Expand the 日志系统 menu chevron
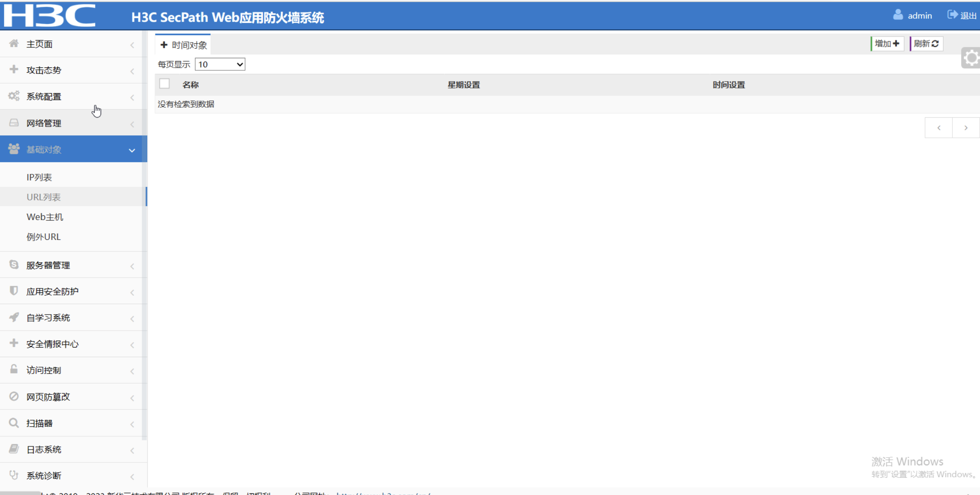Screen dimensions: 980x495 click(x=132, y=451)
